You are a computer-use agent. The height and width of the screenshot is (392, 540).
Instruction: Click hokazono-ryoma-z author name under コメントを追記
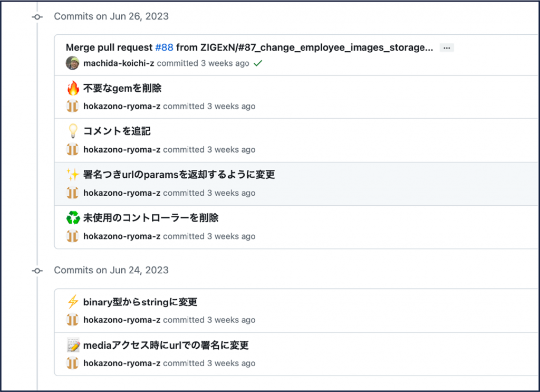(x=122, y=150)
